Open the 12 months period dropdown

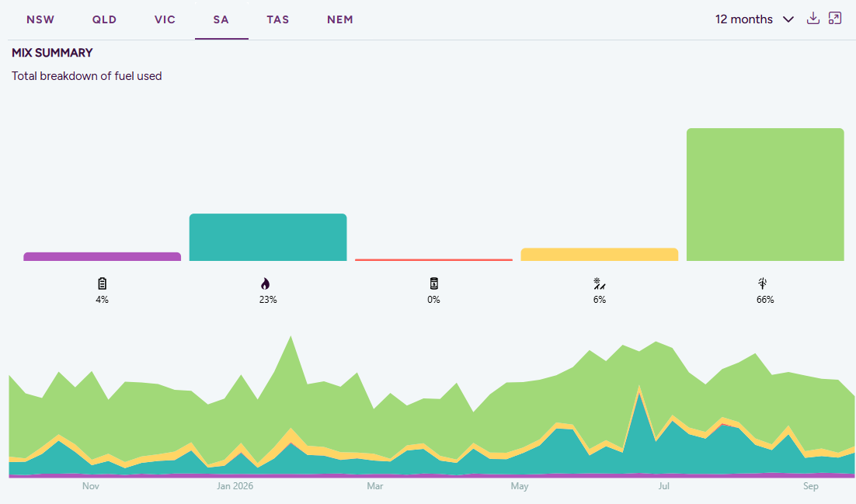pyautogui.click(x=754, y=19)
